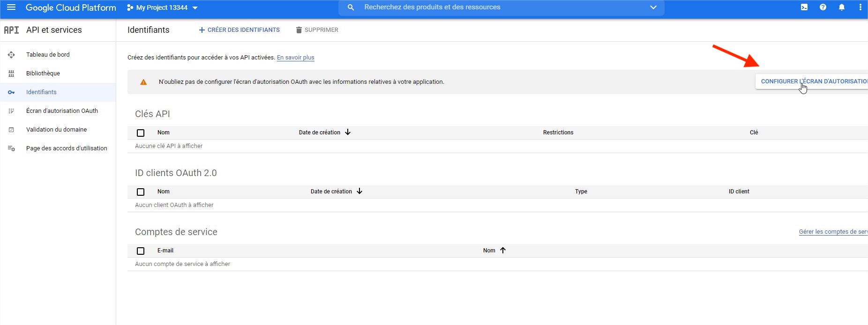Click the Bibliothèque library icon
Screen dimensions: 868x325
(x=11, y=74)
